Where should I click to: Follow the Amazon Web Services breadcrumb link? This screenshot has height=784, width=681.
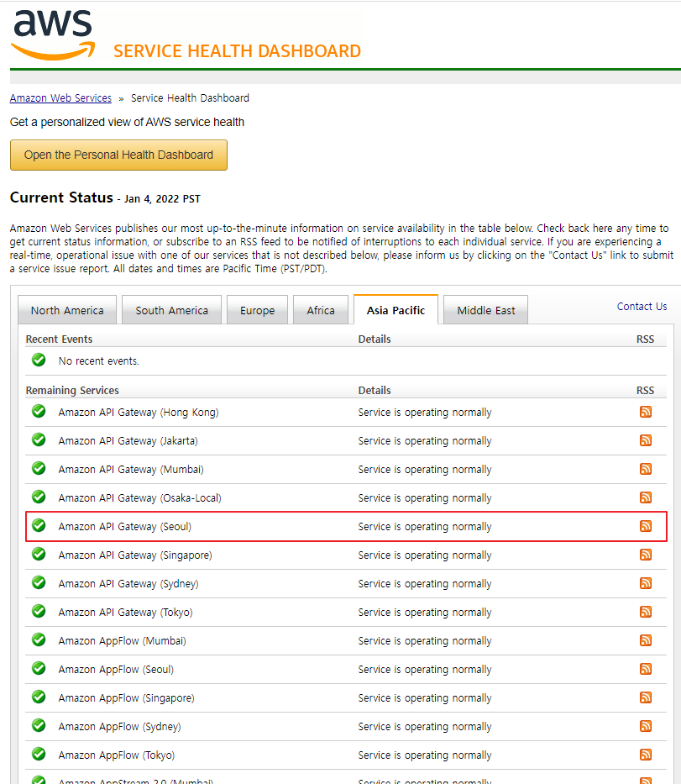[60, 98]
